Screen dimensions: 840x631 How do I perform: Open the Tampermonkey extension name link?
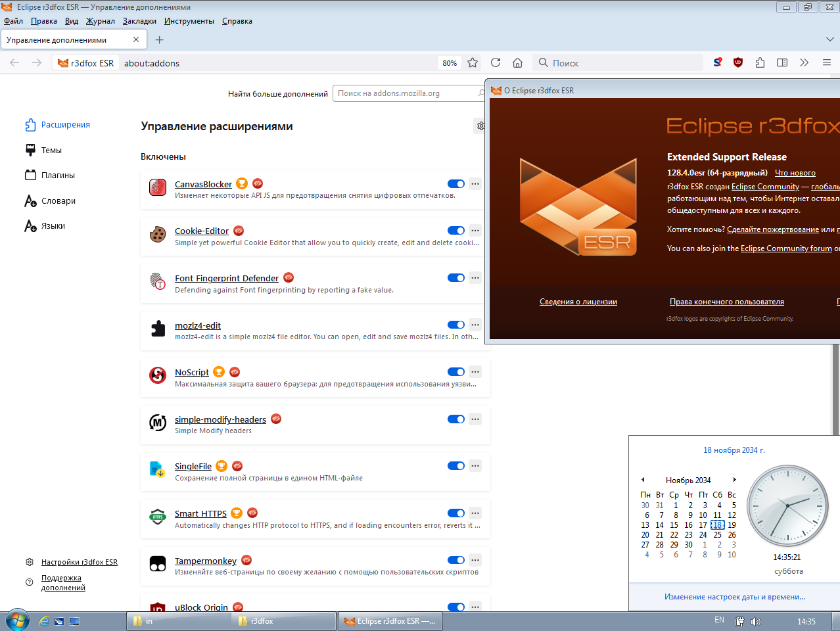point(206,561)
